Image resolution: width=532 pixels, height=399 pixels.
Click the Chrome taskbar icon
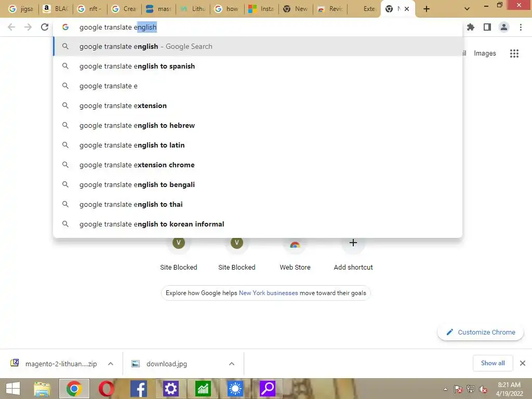click(x=74, y=389)
